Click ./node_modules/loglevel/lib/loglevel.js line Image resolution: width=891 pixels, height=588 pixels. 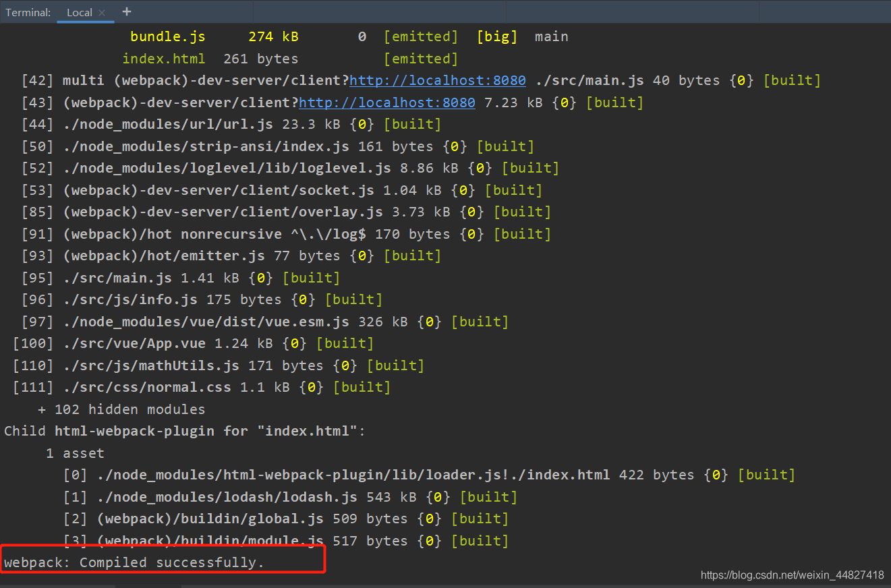(290, 168)
